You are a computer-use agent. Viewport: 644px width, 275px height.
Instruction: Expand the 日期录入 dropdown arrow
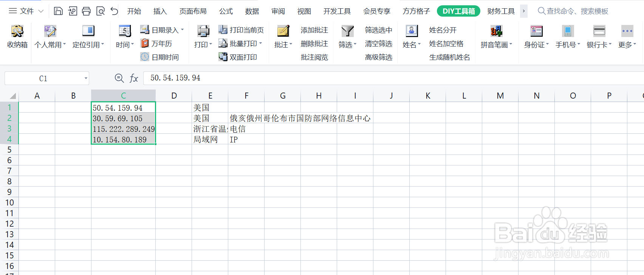[x=183, y=29]
